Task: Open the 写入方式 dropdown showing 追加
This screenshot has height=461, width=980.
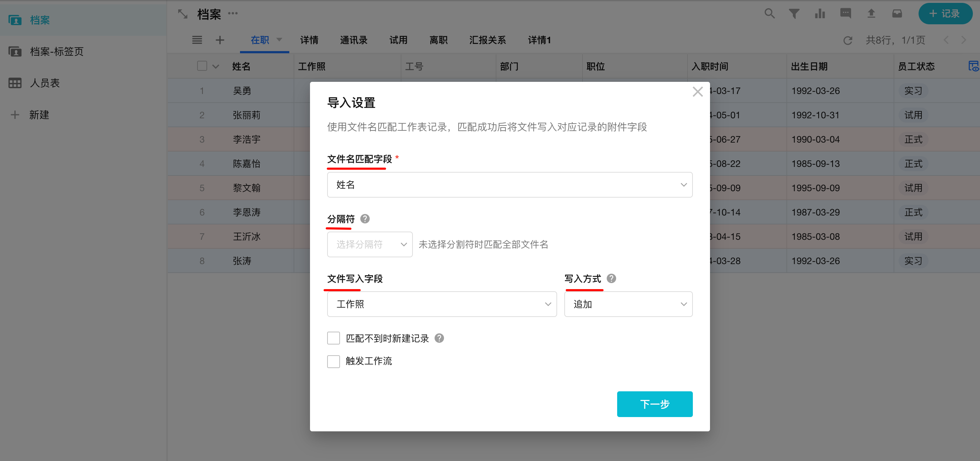Action: (x=628, y=304)
